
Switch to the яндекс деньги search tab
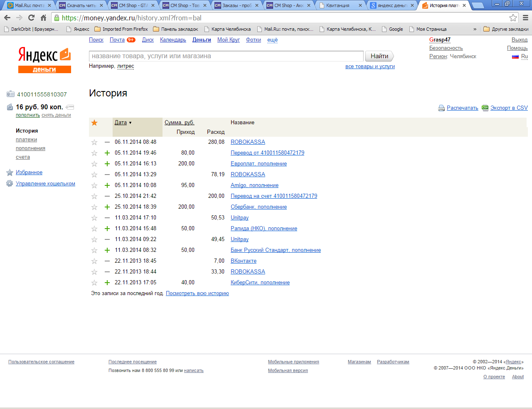392,5
